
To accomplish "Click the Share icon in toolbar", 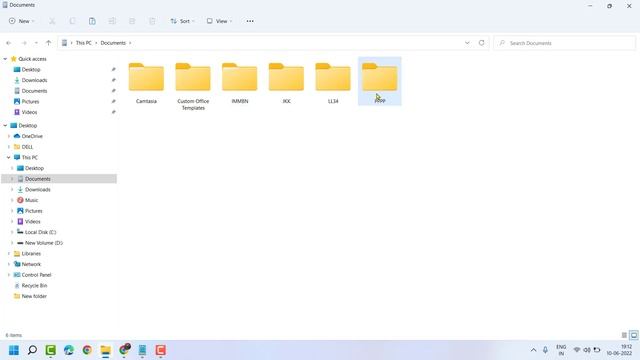I will [x=132, y=21].
